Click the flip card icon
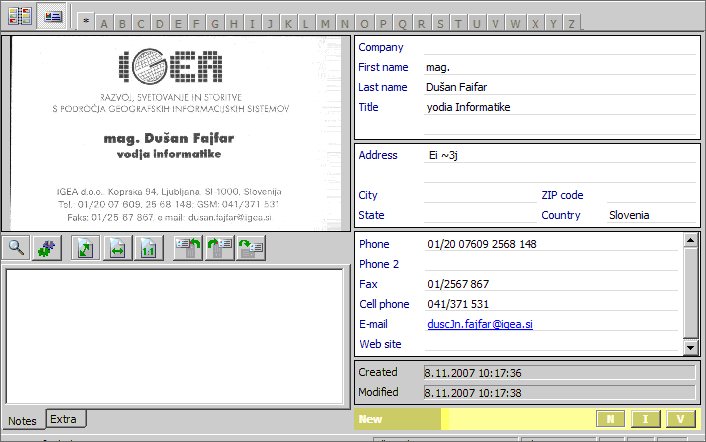 (x=250, y=249)
